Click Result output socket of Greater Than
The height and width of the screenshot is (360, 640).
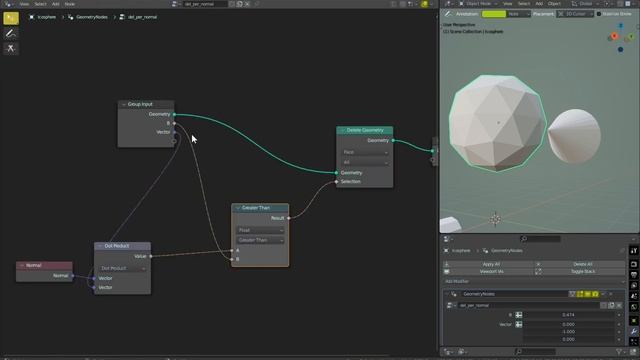tap(289, 218)
